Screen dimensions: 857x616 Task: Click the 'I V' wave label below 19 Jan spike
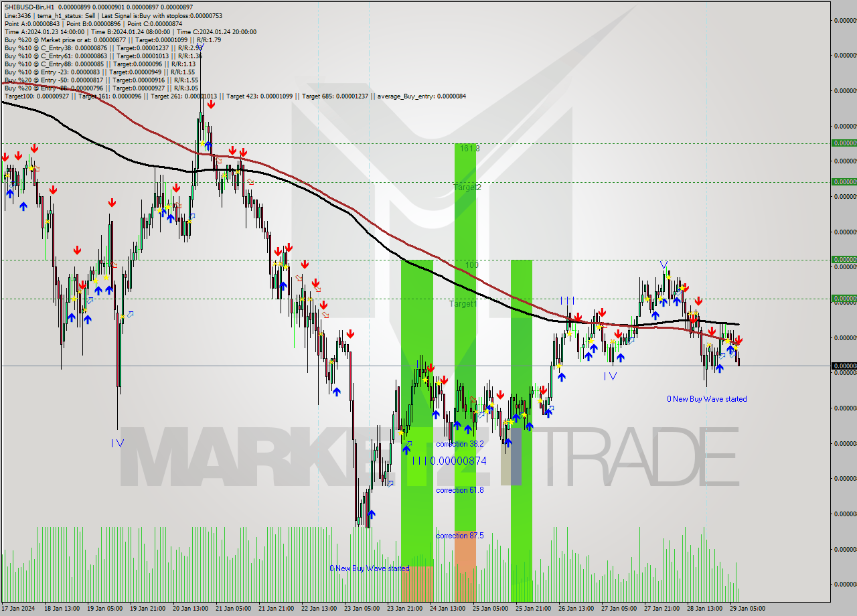(117, 443)
